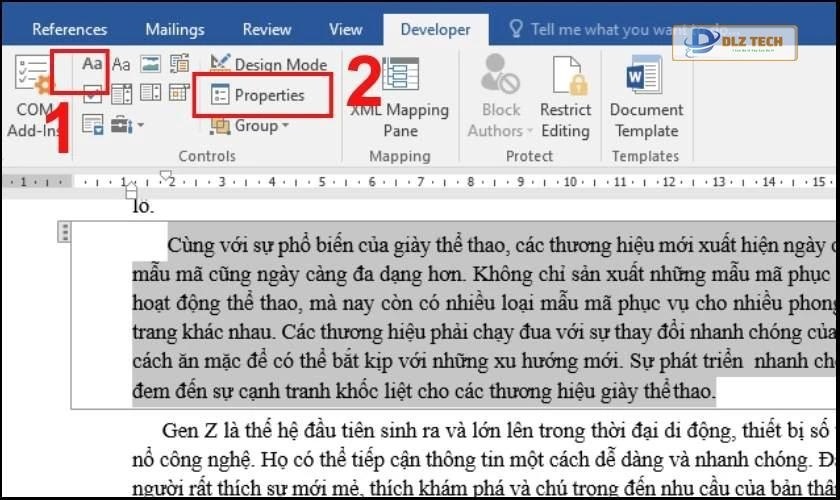Insert a Check Box Content Control
This screenshot has height=500, width=840.
93,94
